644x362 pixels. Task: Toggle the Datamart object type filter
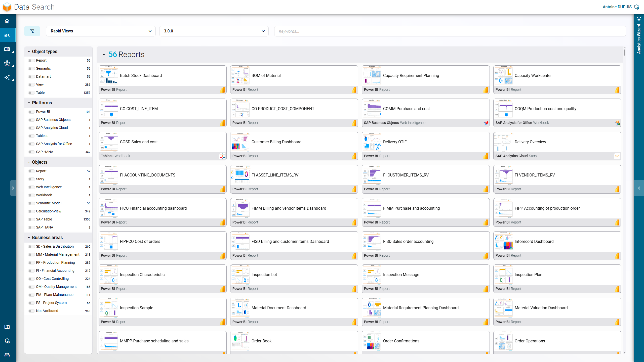click(x=31, y=77)
